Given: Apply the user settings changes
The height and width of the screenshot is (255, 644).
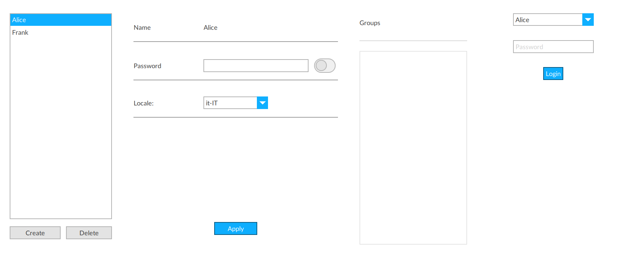Looking at the screenshot, I should (x=235, y=228).
